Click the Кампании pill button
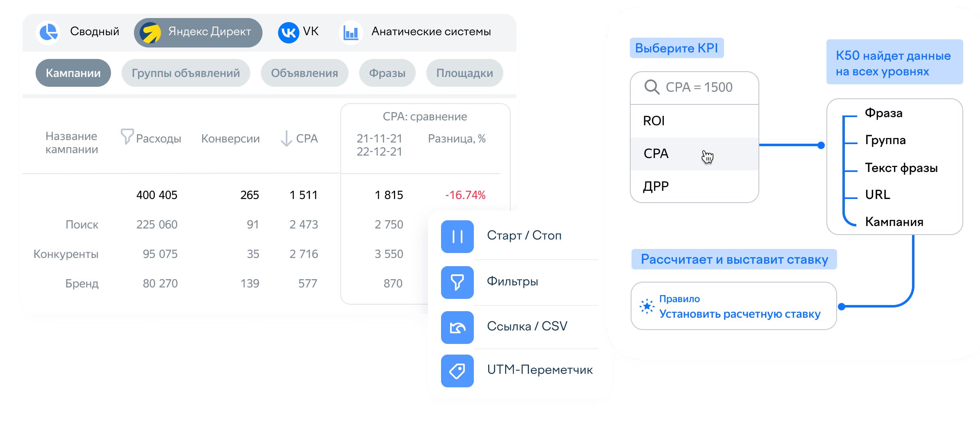Image resolution: width=980 pixels, height=425 pixels. pos(73,73)
